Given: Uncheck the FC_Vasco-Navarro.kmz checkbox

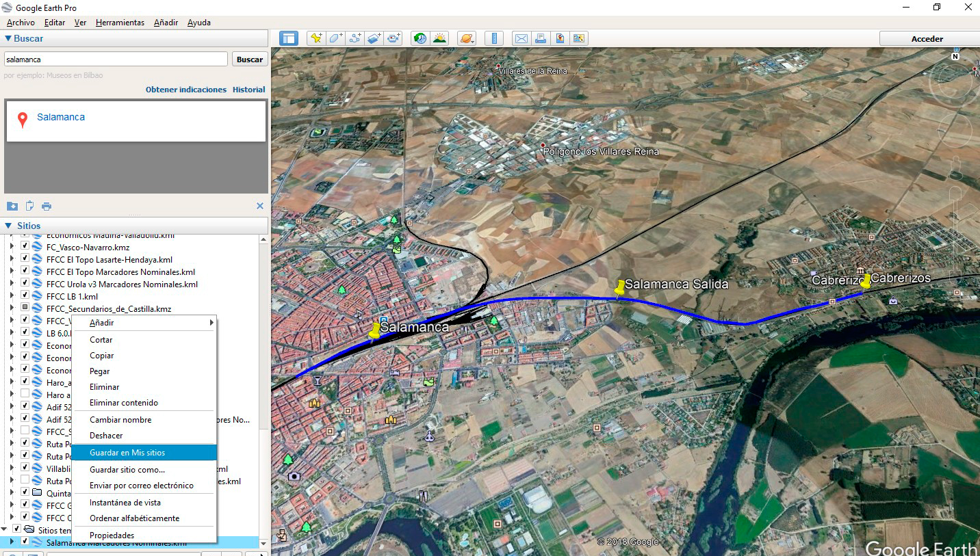Looking at the screenshot, I should coord(25,247).
